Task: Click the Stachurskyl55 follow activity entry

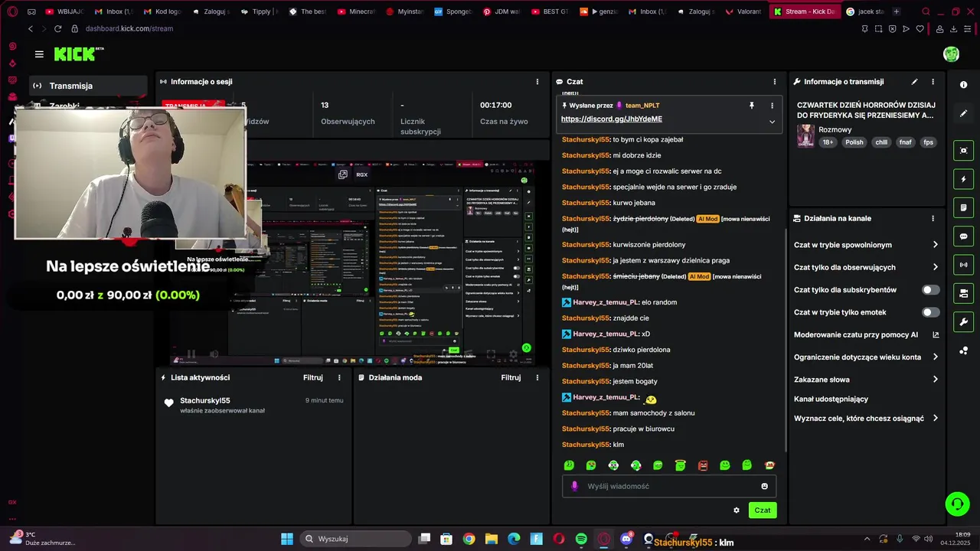Action: pos(253,405)
